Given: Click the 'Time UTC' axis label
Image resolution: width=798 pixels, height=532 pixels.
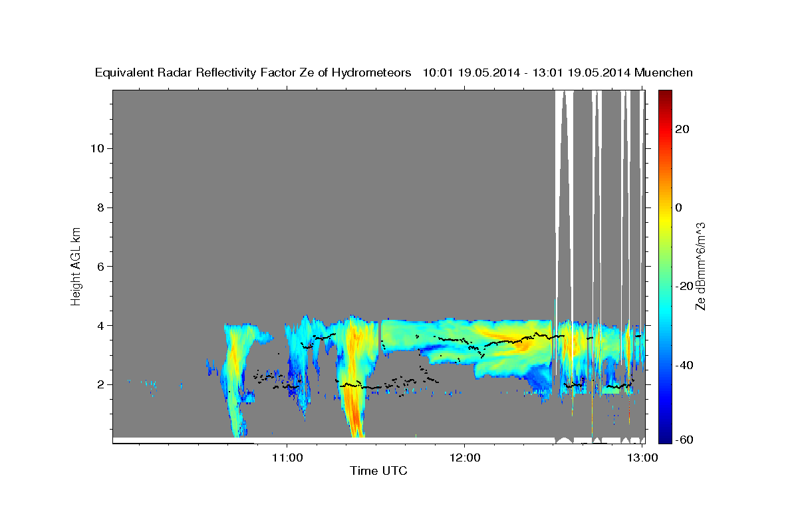Looking at the screenshot, I should (378, 471).
